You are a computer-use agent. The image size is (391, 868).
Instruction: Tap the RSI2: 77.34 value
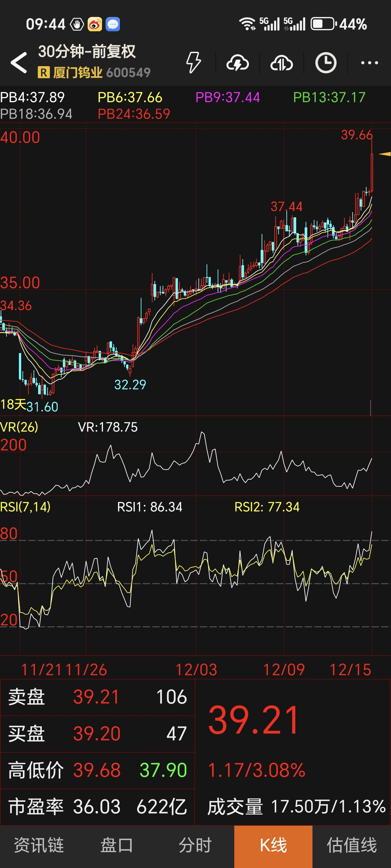267,507
